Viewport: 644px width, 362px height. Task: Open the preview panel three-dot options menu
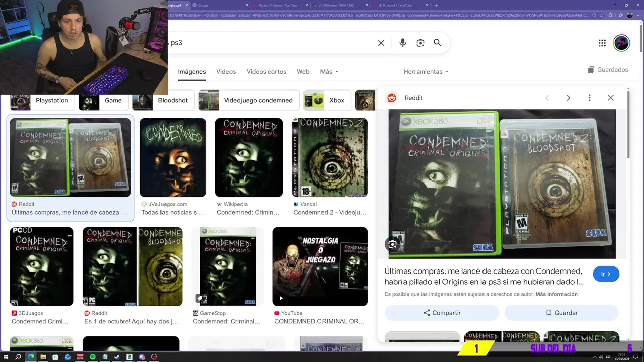point(590,98)
